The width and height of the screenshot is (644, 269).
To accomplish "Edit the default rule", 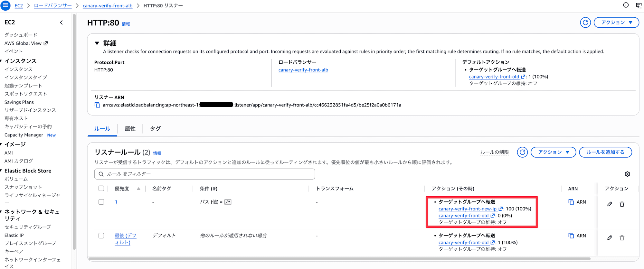I will [x=610, y=238].
